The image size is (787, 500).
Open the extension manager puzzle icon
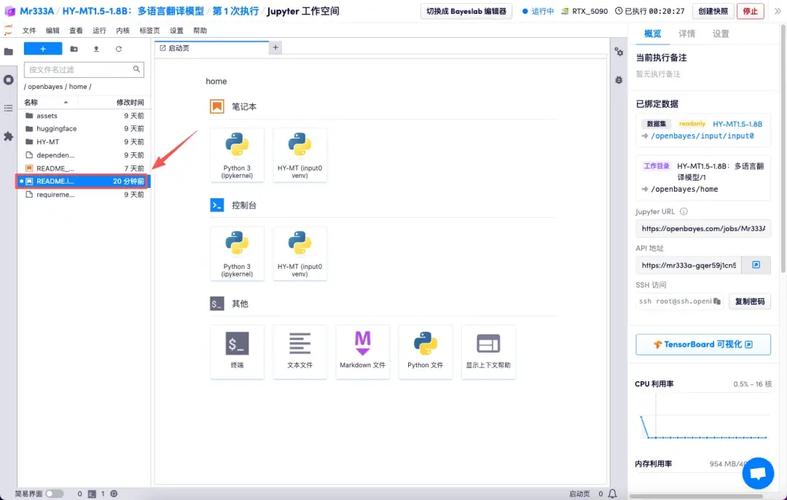9,136
